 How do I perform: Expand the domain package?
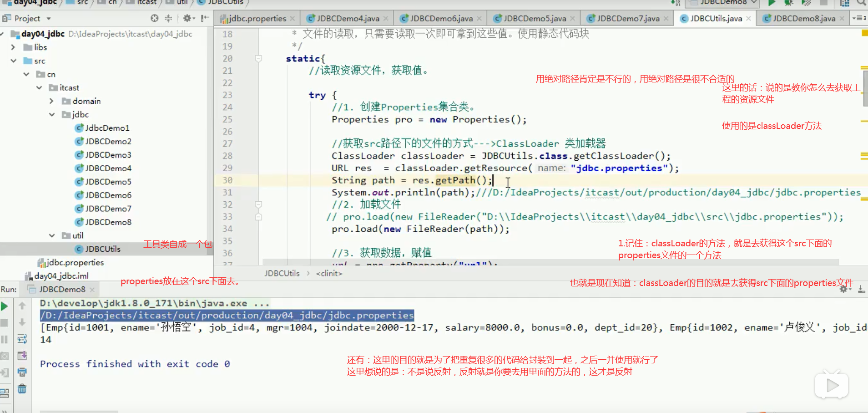point(51,101)
